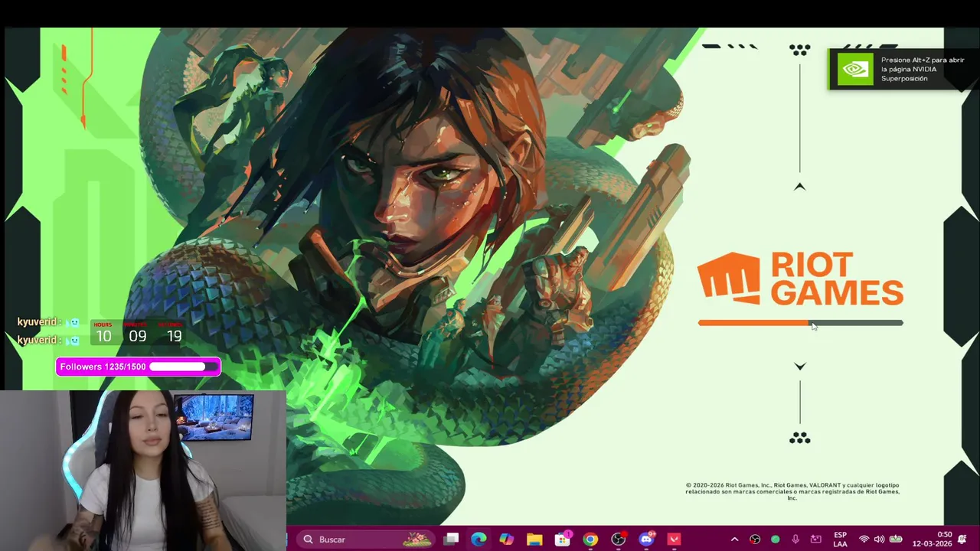The height and width of the screenshot is (551, 980).
Task: Open File Explorer from the taskbar
Action: point(534,540)
